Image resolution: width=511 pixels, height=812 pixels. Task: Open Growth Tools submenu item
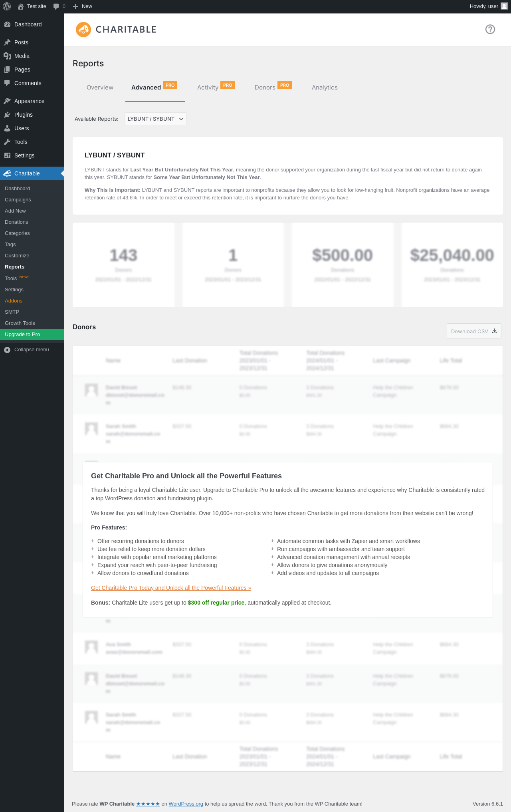32,323
